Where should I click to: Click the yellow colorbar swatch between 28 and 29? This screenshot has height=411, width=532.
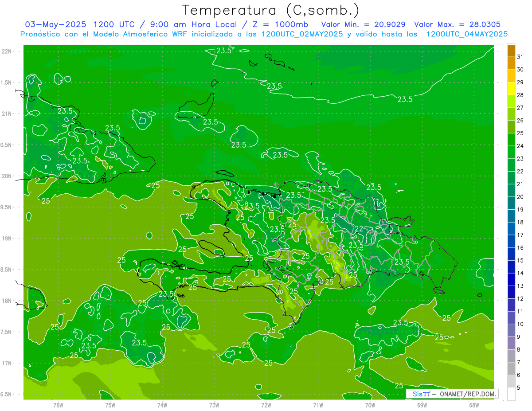pos(511,89)
